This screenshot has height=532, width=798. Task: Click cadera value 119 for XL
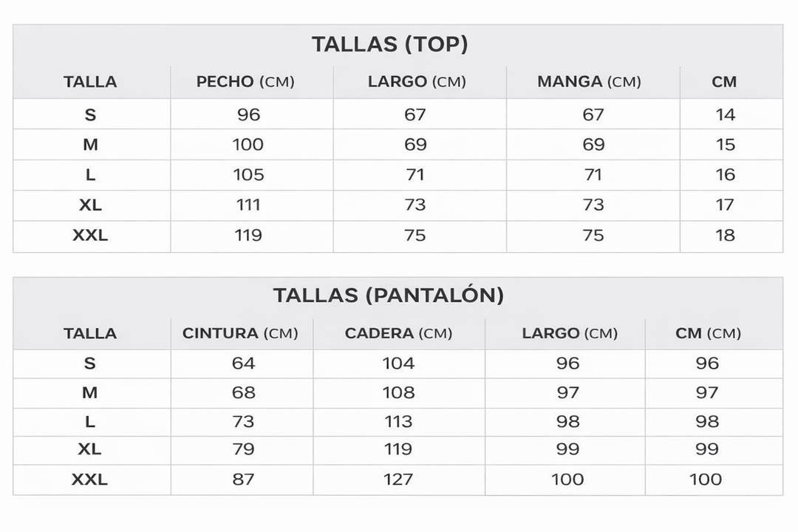click(398, 449)
